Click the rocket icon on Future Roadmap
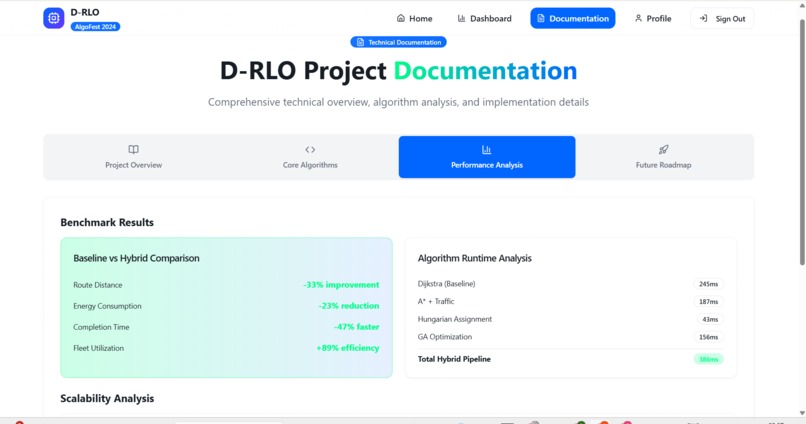 pos(664,150)
